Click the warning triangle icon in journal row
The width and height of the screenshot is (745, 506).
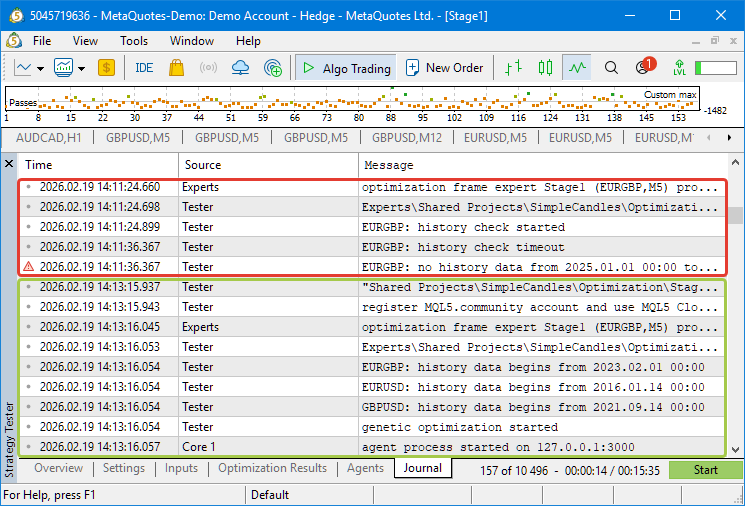coord(29,267)
